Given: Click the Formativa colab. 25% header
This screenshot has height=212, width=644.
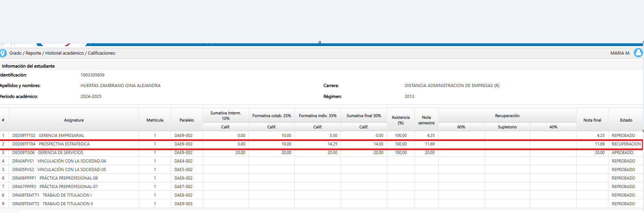Looking at the screenshot, I should tap(272, 116).
